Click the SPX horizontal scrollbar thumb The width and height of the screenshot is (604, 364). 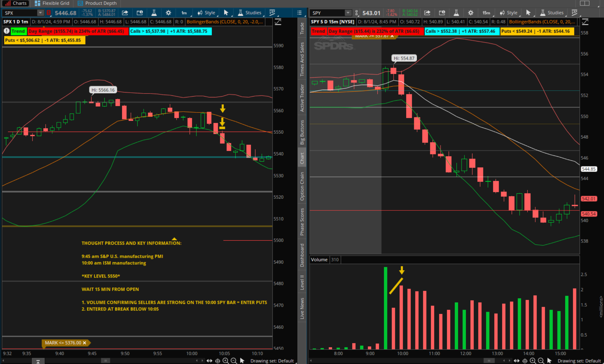105,361
